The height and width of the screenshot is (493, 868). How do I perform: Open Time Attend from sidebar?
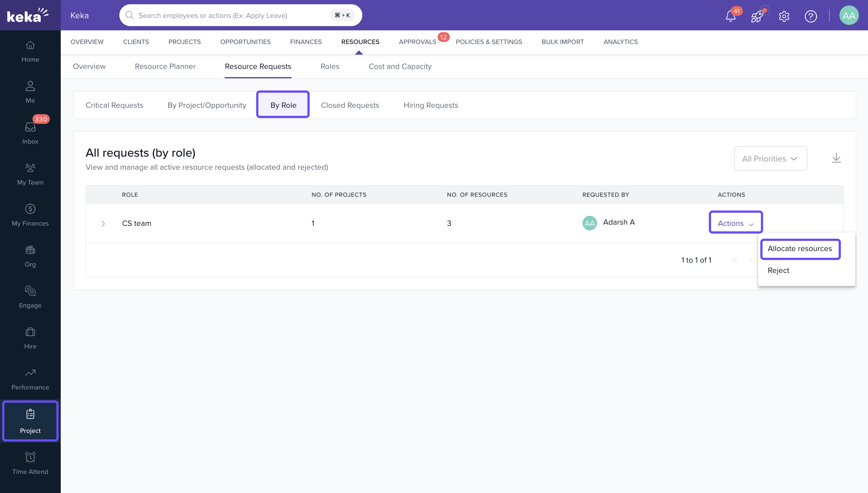pos(30,463)
